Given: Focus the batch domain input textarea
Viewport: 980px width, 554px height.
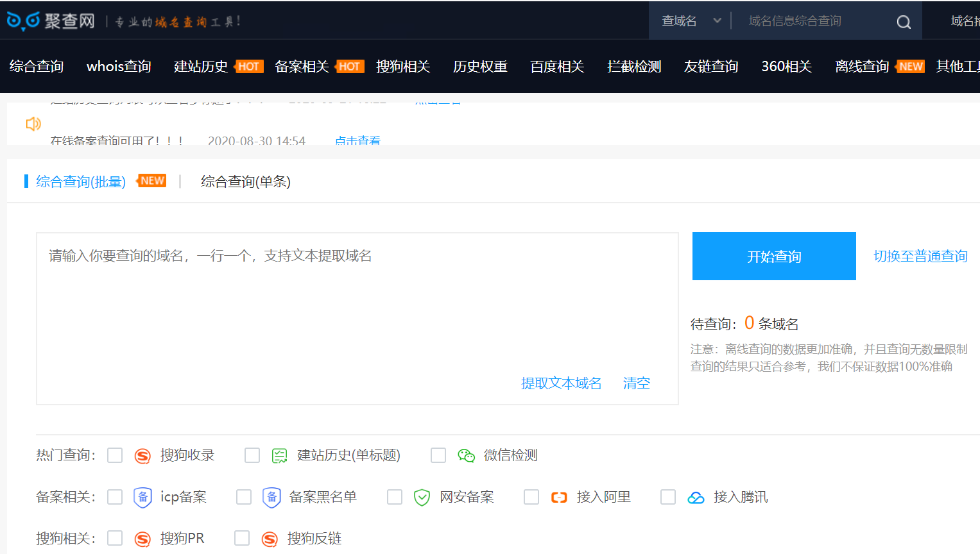Looking at the screenshot, I should point(357,308).
